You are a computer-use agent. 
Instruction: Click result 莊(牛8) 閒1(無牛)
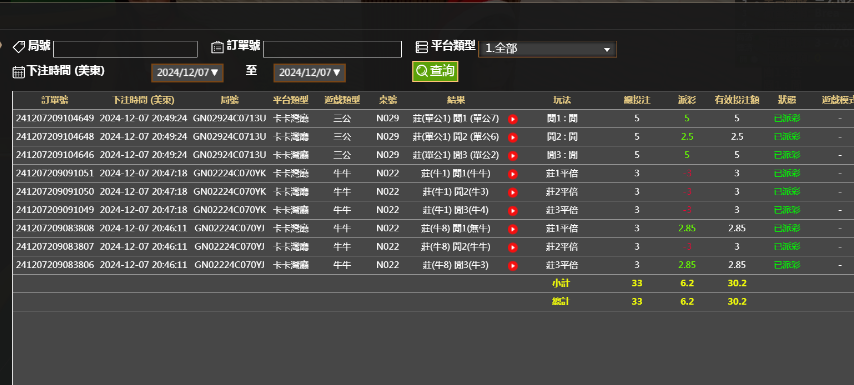tap(456, 229)
